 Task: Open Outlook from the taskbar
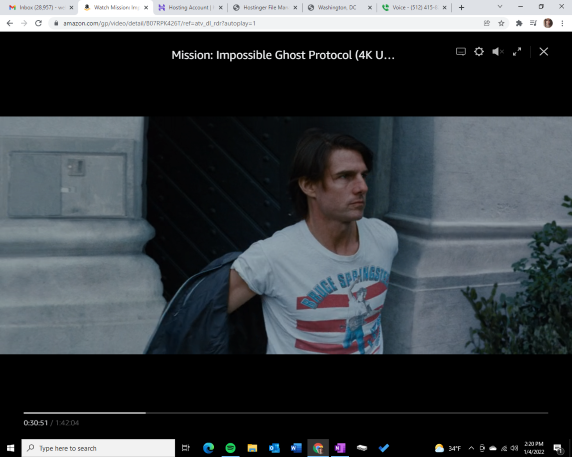point(274,448)
